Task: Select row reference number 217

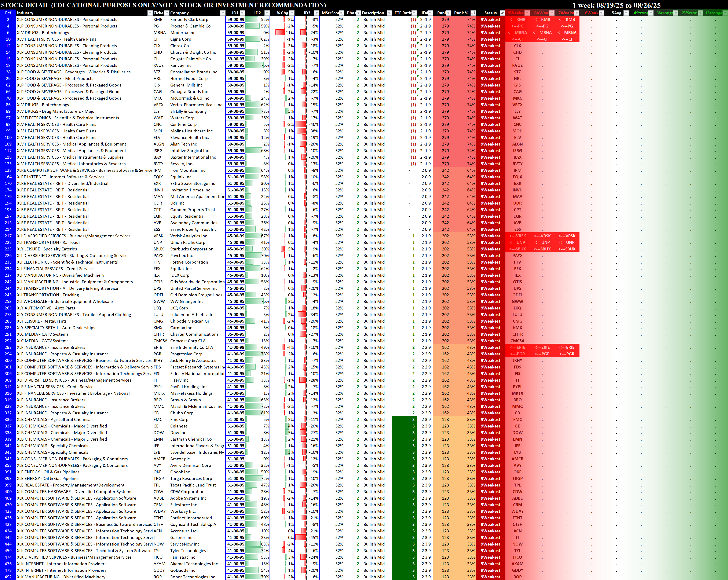Action: click(x=8, y=236)
